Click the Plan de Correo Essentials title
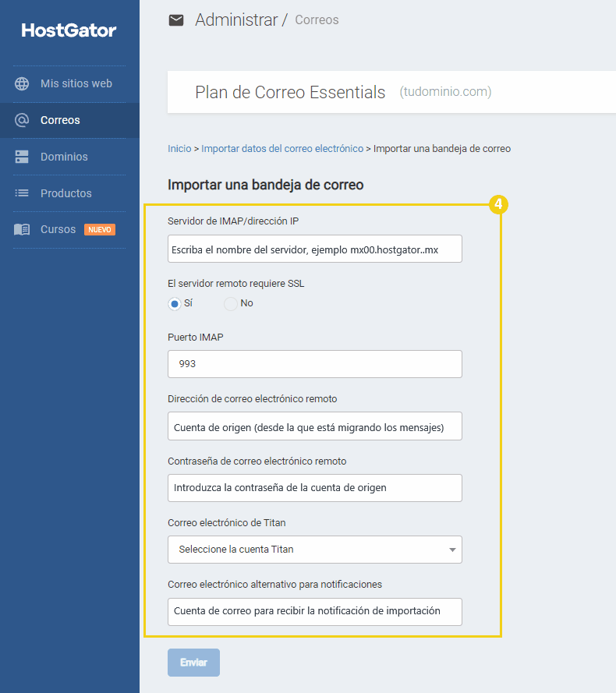 tap(290, 92)
